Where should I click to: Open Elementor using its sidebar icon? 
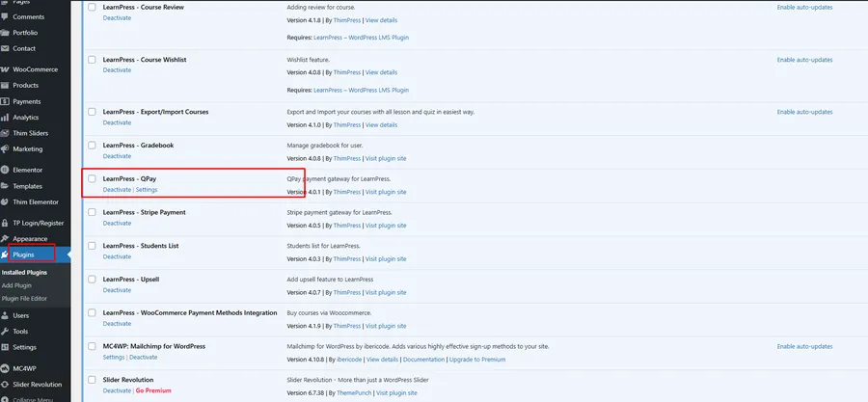click(6, 170)
